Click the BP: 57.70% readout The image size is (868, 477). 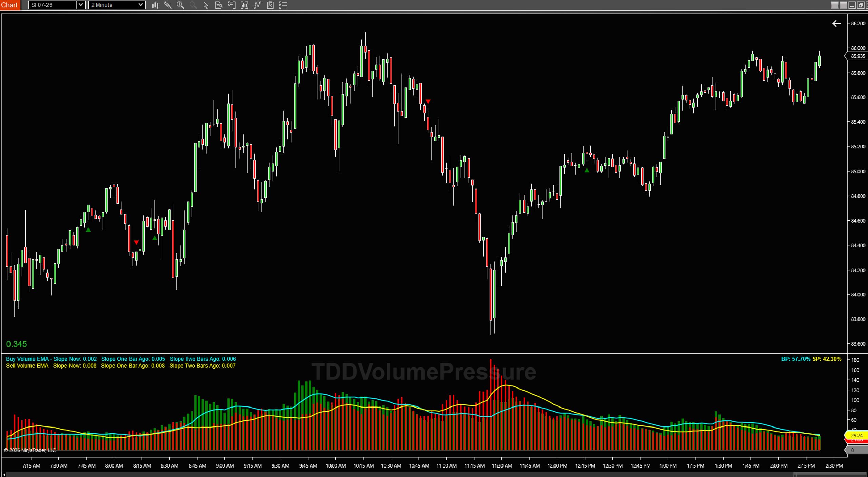[795, 359]
